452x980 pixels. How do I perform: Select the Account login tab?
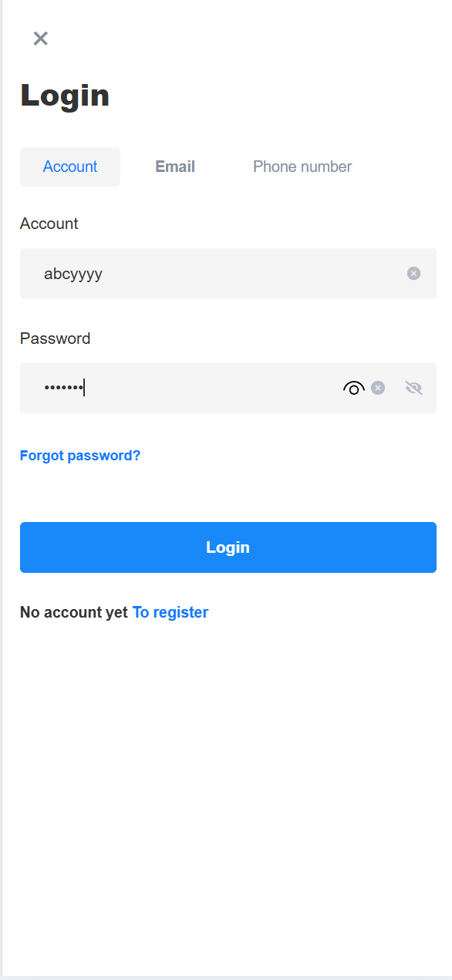(x=70, y=167)
